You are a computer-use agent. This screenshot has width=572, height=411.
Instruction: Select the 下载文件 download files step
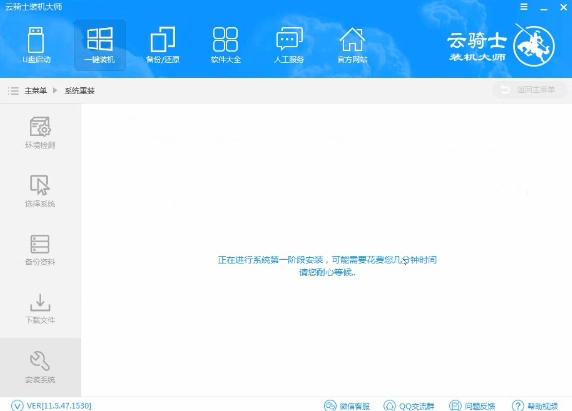point(40,309)
